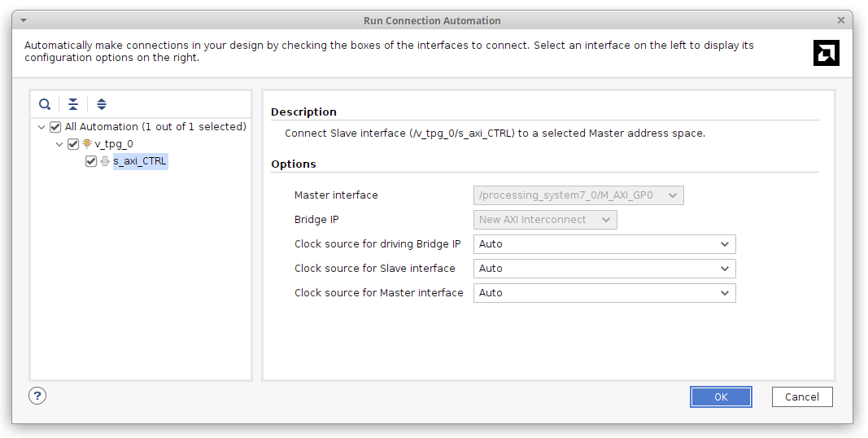Click the s_axi_CTRL interface icon
This screenshot has width=868, height=438.
pos(105,161)
